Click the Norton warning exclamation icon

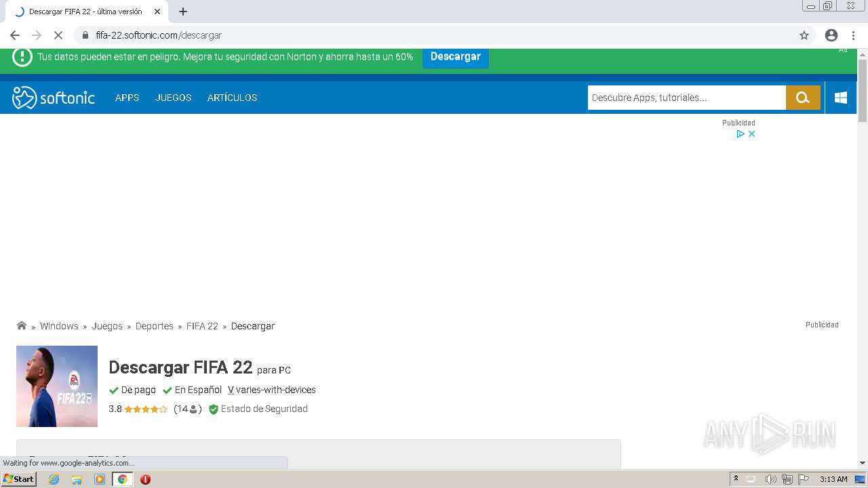coord(22,57)
